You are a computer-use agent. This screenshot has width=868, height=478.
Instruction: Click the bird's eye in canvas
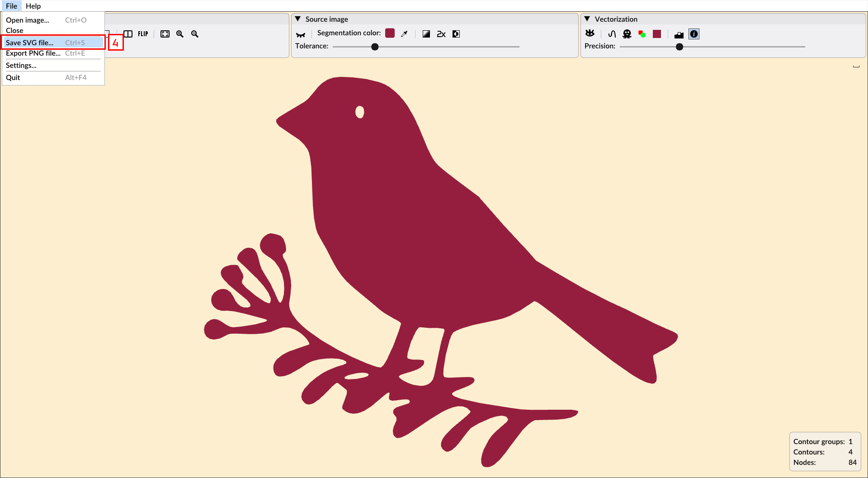coord(360,112)
